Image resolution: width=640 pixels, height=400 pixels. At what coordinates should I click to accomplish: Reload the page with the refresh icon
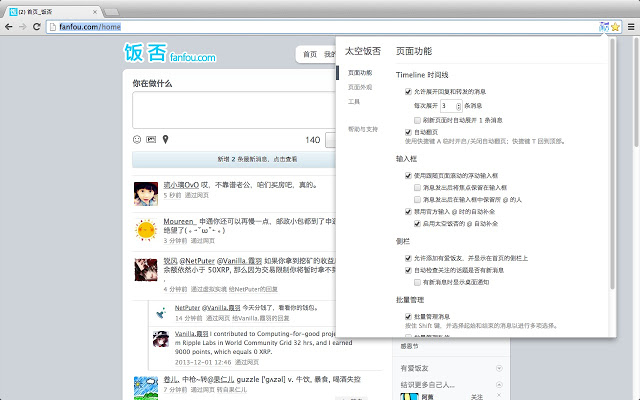coord(37,27)
